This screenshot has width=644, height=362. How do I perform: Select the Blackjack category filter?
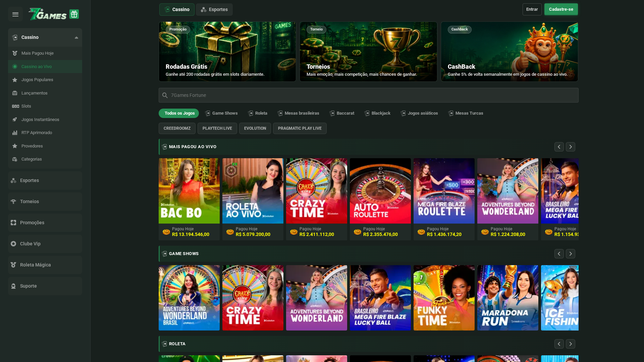(x=377, y=113)
